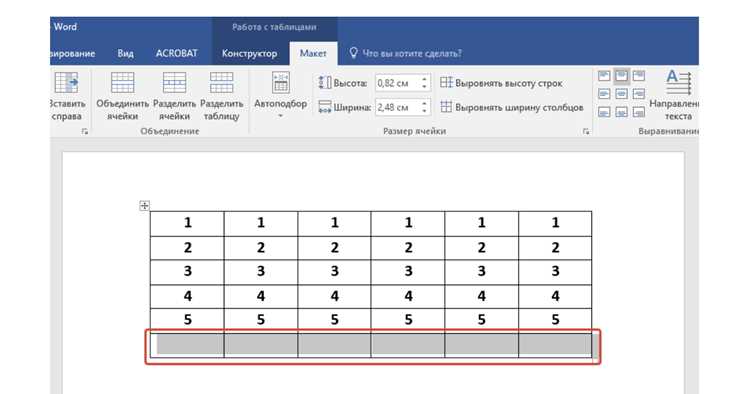This screenshot has height=394, width=750.
Task: Increase row height with up spinner
Action: pos(424,79)
